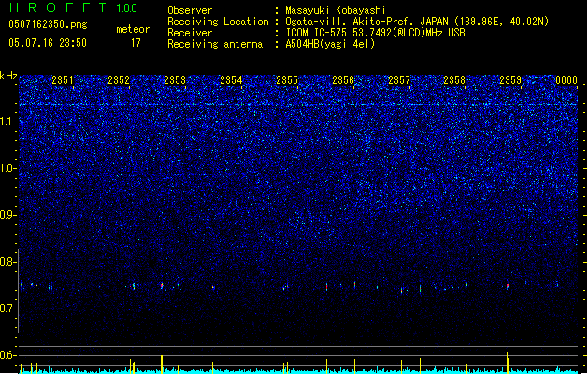This screenshot has width=588, height=374.
Task: Click the Receiving Location label
Action: coord(218,22)
